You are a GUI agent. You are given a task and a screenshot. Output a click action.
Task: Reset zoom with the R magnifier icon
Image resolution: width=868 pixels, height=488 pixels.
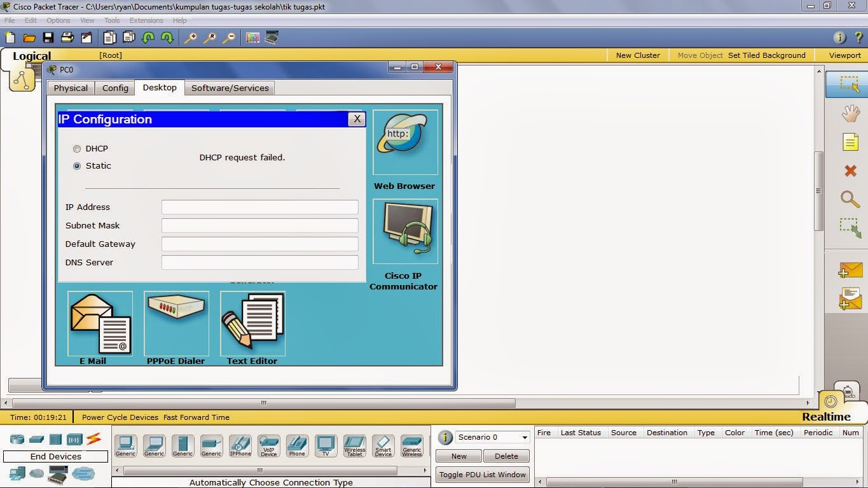(x=209, y=38)
